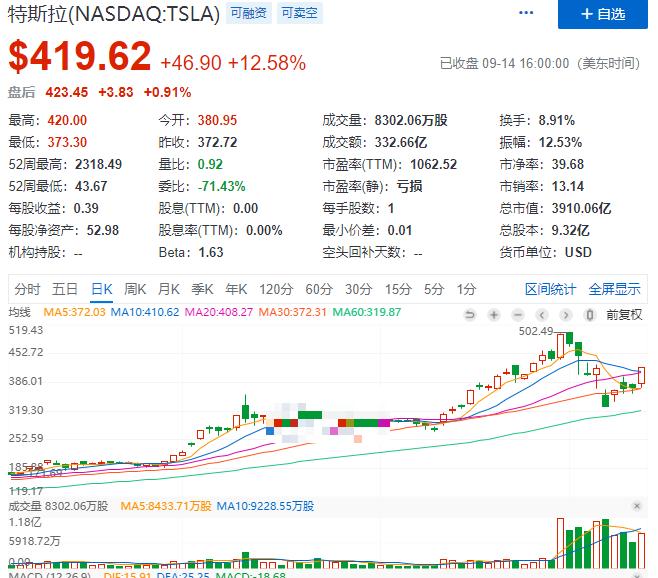The width and height of the screenshot is (658, 578).
Task: Click the 最低 373.30 value
Action: [x=67, y=142]
